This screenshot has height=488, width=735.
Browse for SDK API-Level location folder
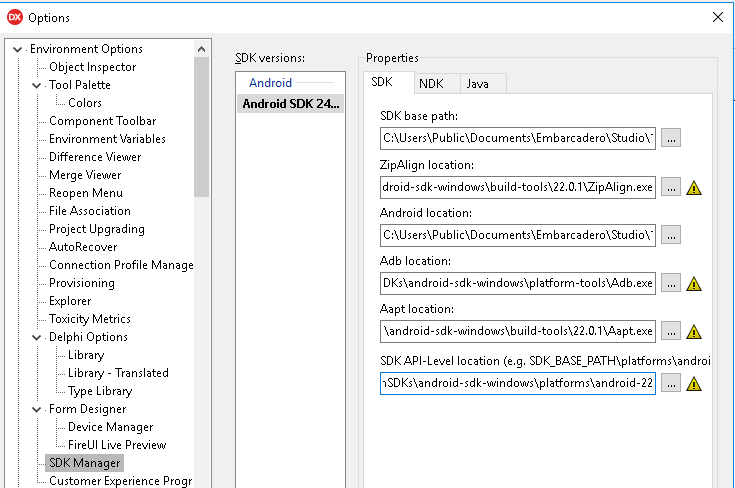pos(671,383)
